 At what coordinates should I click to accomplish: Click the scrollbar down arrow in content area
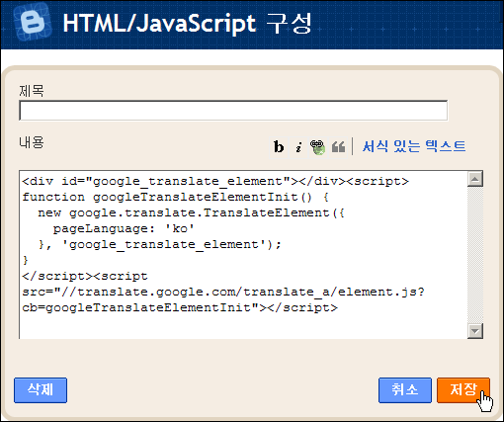475,330
